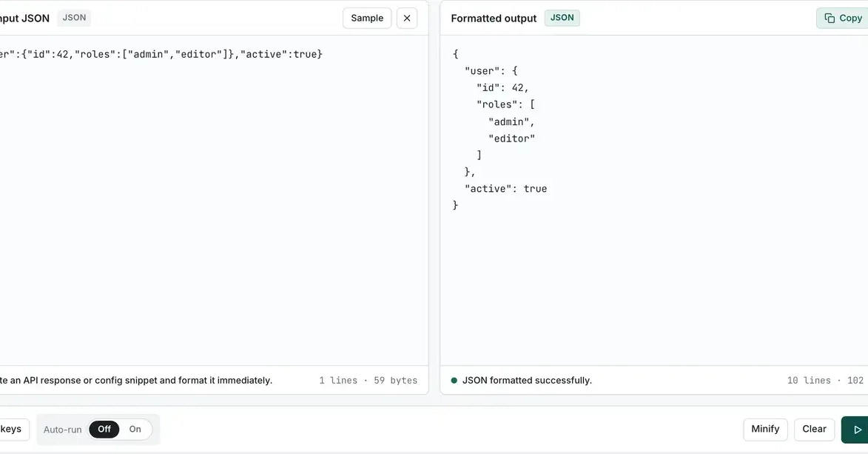Copy the formatted output
Image resolution: width=868 pixels, height=454 pixels.
(x=842, y=19)
